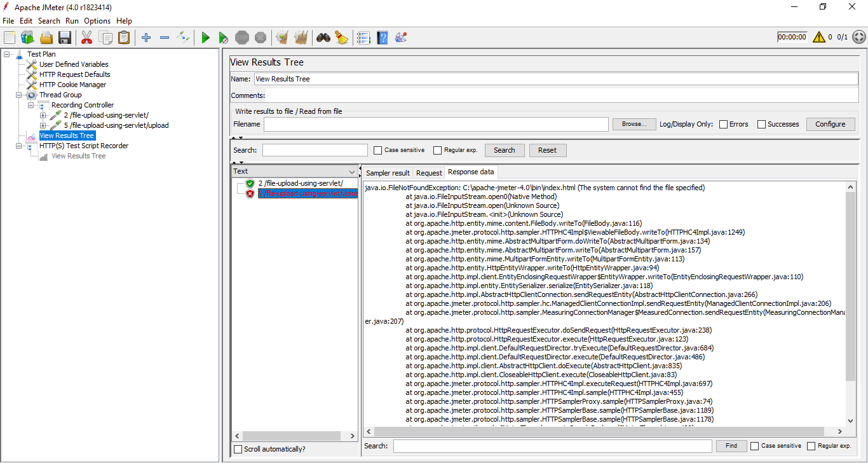Collapse the Recording Controller node
Screen dimensions: 868x463
[x=31, y=105]
